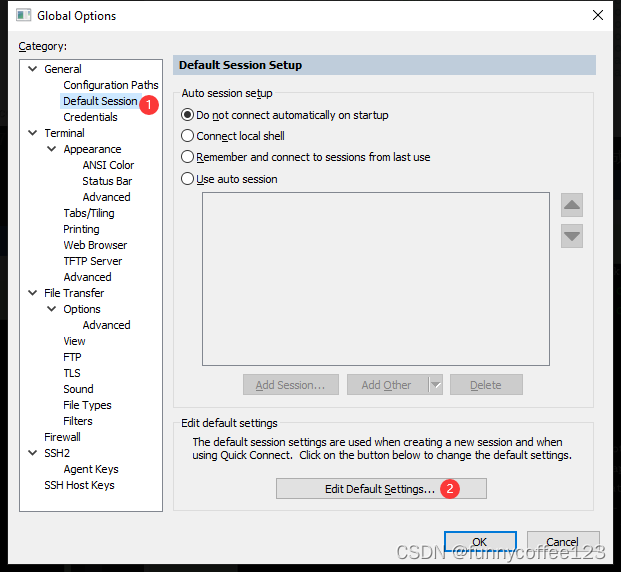Open the Add Other dropdown arrow
Screen dimensions: 621x572
435,385
